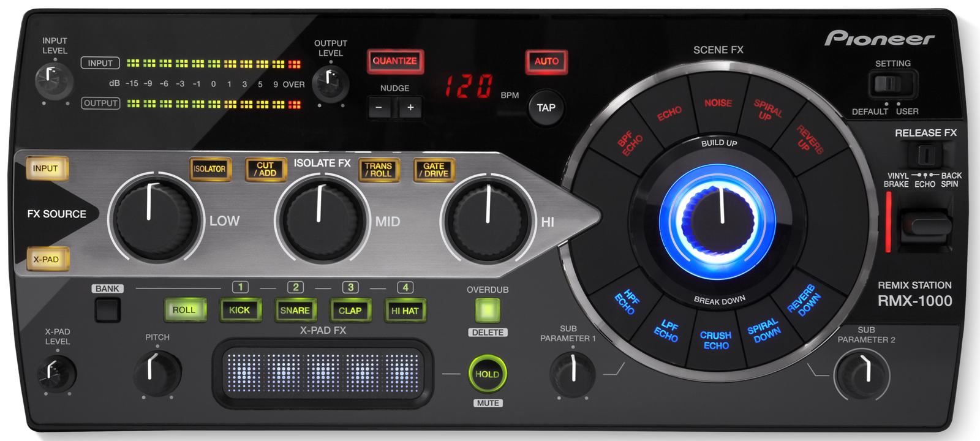This screenshot has height=441, width=980.
Task: Tap the TAP tempo button
Action: coord(546,108)
